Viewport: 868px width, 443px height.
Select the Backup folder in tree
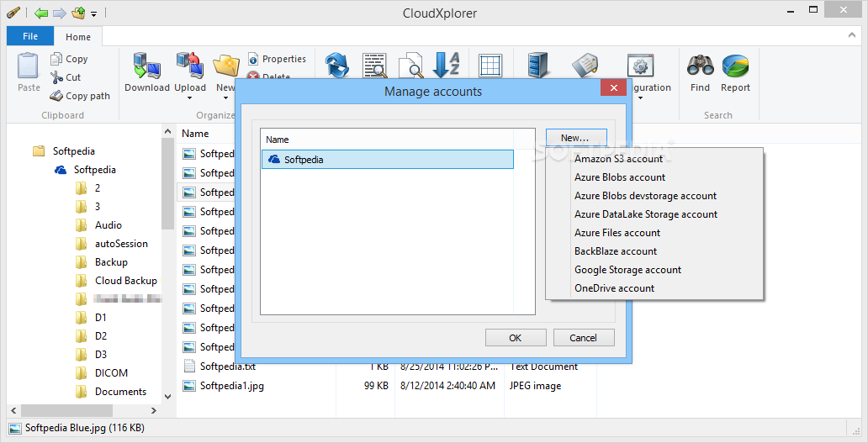(111, 262)
